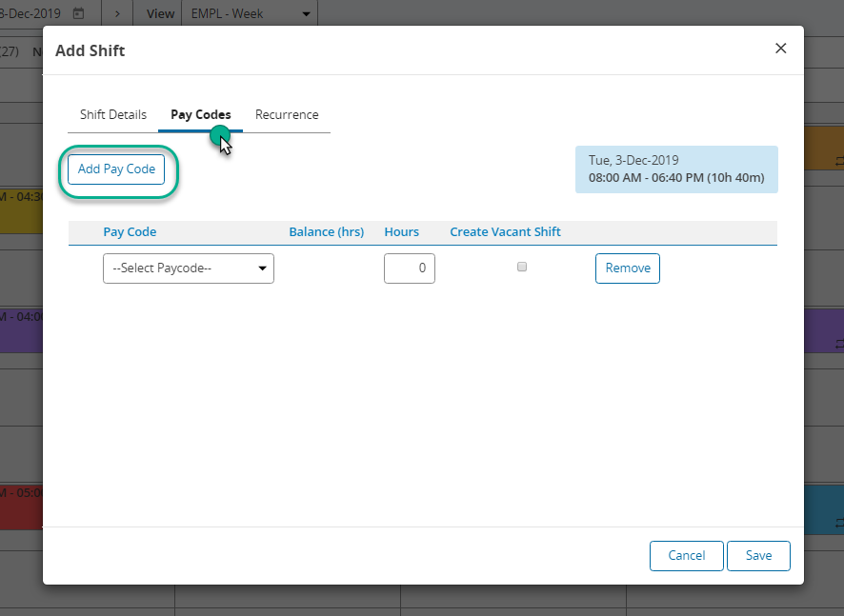
Task: Click the yellow shift block behind dialog
Action: click(22, 210)
